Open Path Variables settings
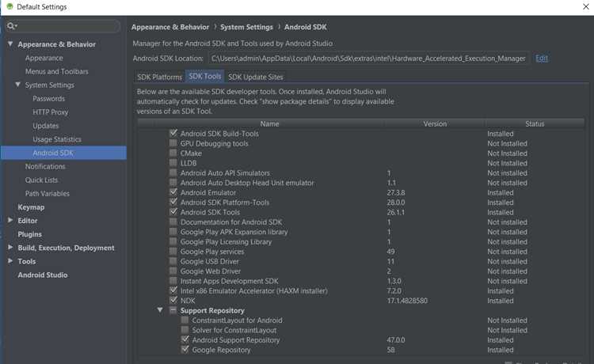 click(x=48, y=194)
